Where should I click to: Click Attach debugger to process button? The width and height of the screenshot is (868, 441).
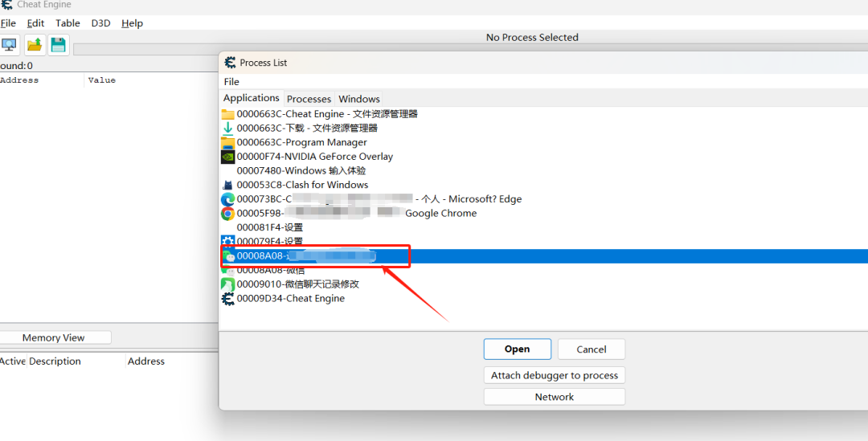point(554,375)
